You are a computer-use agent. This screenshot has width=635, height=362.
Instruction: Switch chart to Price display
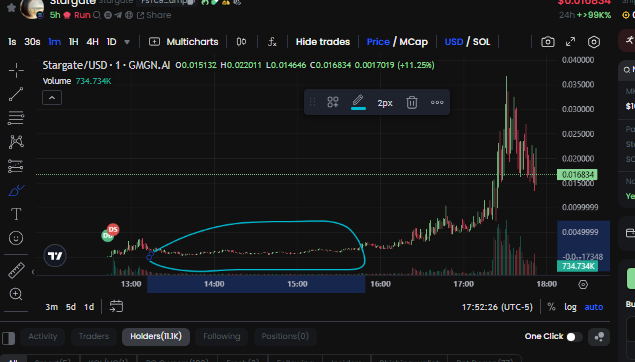pos(378,42)
